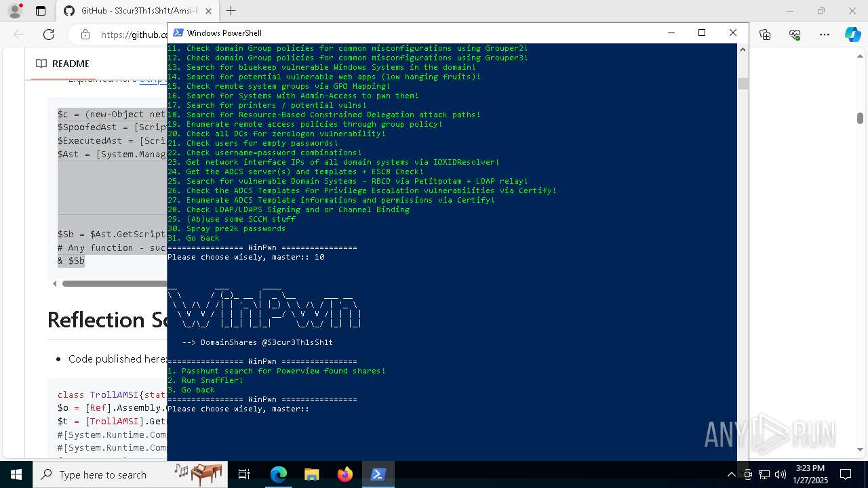
Task: Open Browser essentials heart icon
Action: click(795, 35)
